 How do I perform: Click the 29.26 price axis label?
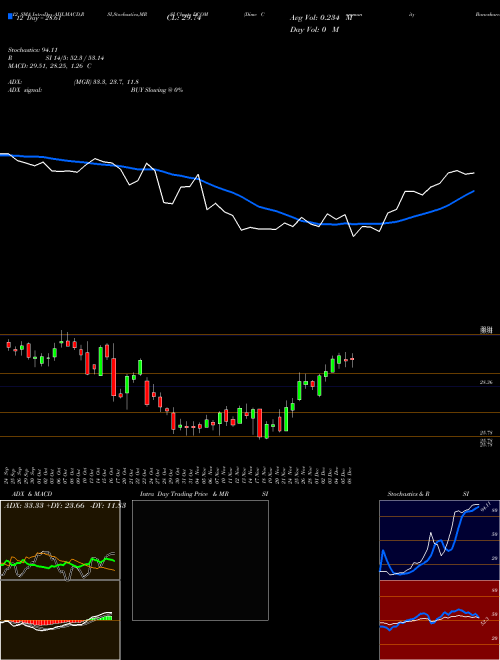coord(486,382)
